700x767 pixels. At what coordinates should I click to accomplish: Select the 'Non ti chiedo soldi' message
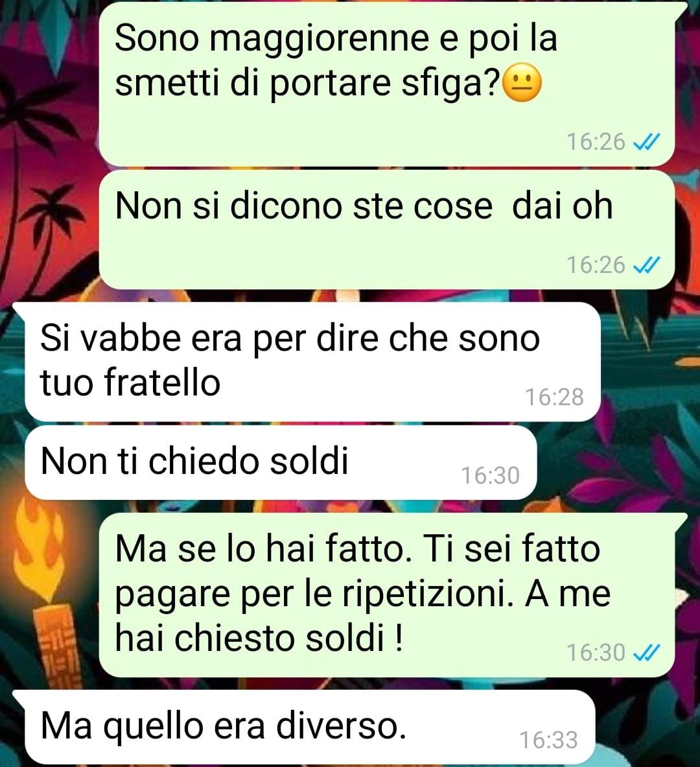281,463
